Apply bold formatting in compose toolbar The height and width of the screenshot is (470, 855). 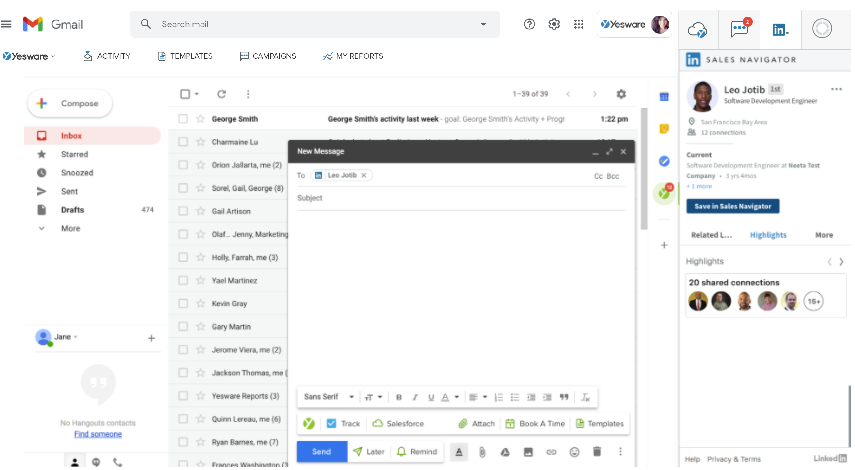pyautogui.click(x=399, y=397)
